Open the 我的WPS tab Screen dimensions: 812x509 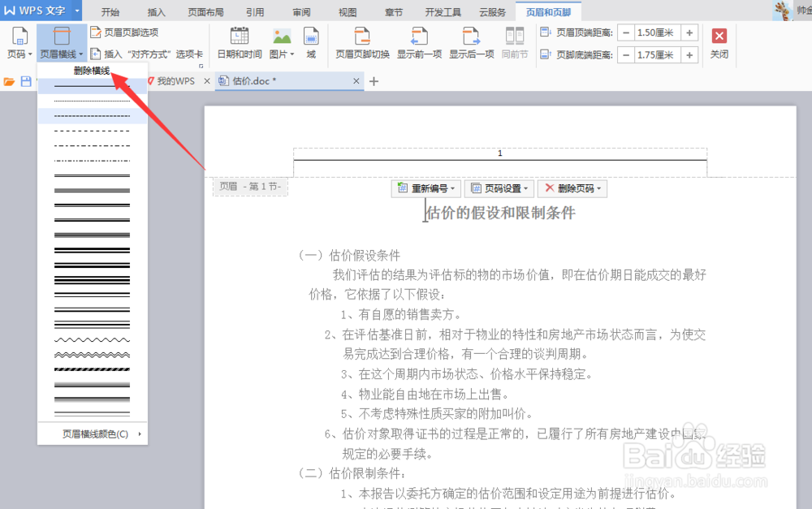(171, 81)
